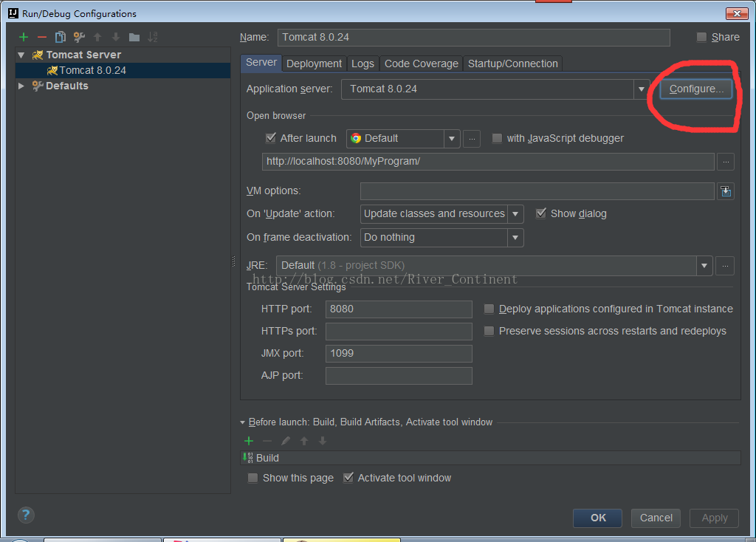Viewport: 756px width, 542px height.
Task: Click ellipsis button beside the URL field
Action: (726, 162)
